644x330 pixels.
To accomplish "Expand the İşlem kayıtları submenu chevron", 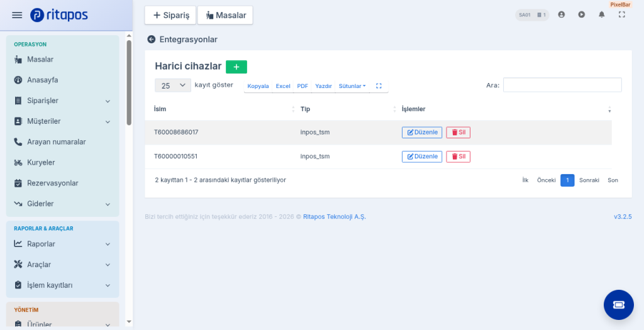I will coord(108,285).
